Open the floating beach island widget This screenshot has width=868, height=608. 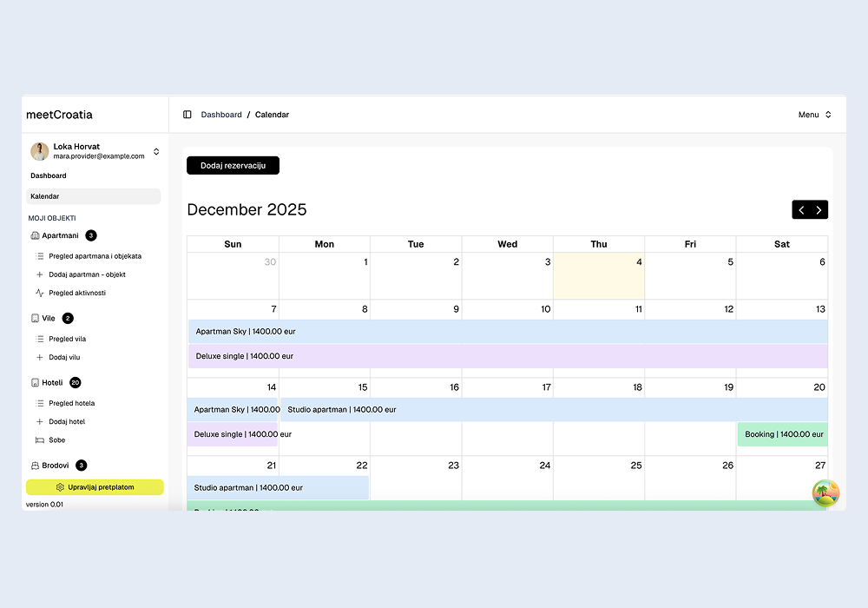[x=825, y=492]
